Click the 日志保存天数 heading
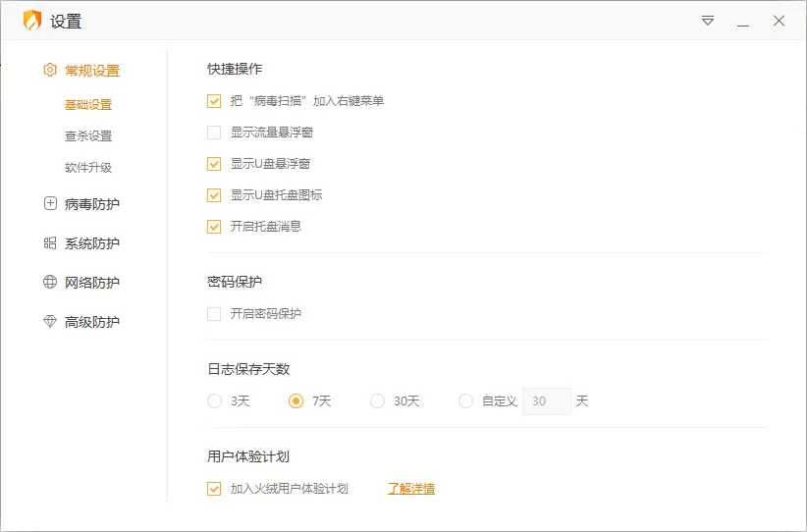Viewport: 807px width, 532px height. pyautogui.click(x=248, y=369)
